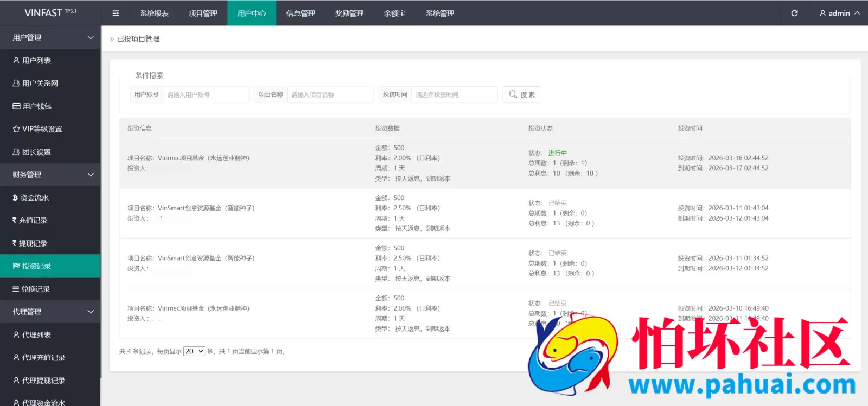868x406 pixels.
Task: Open 用户钱包 in the sidebar
Action: (x=50, y=106)
